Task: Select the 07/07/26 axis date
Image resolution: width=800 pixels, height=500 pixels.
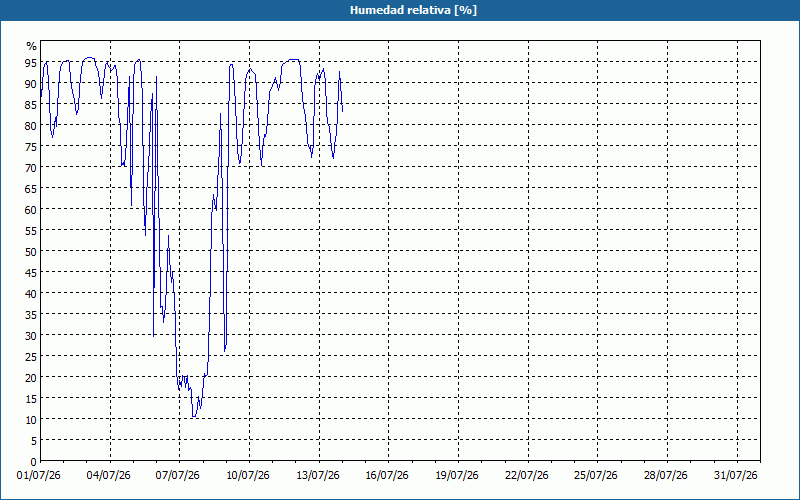Action: point(178,476)
